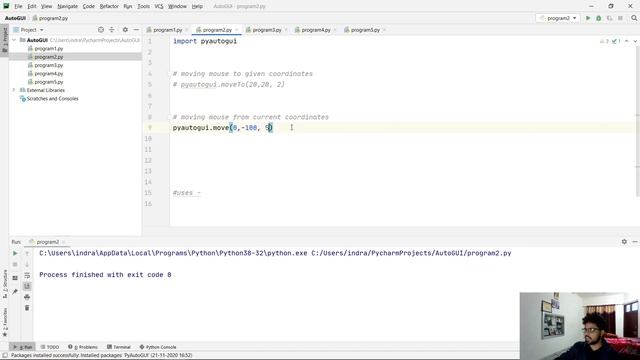Select program2.py in the project tree
Viewport: 640px width, 360px height.
click(x=49, y=57)
